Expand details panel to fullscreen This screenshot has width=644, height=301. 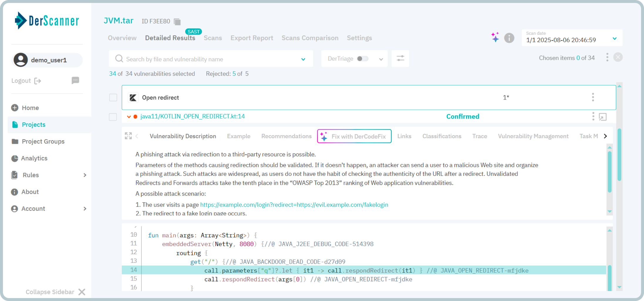click(128, 136)
